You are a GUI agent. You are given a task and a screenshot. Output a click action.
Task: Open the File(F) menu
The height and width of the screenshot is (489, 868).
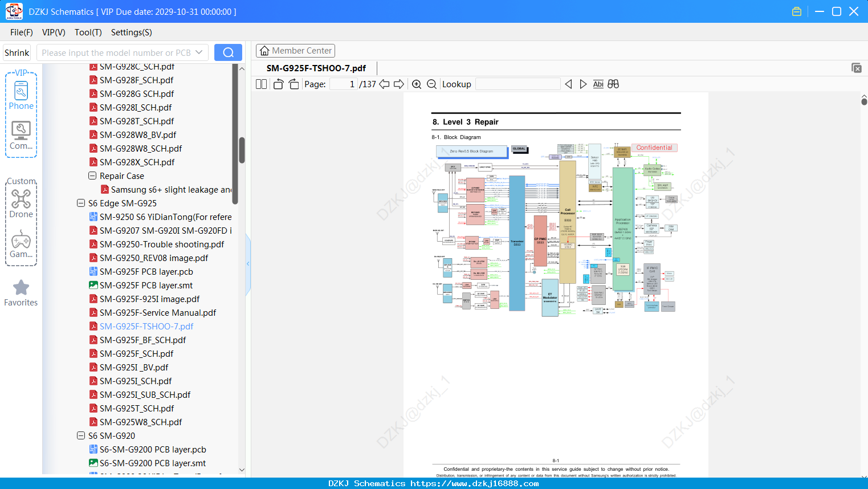[22, 32]
